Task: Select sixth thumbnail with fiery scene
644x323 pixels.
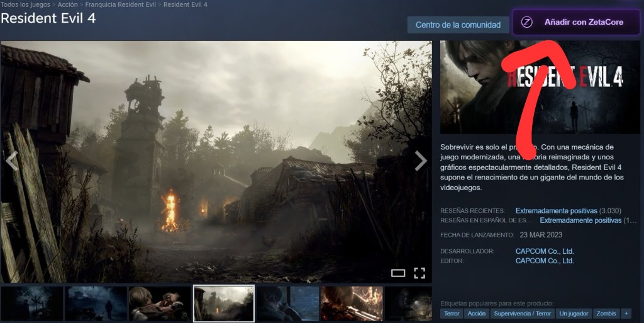Action: (352, 303)
